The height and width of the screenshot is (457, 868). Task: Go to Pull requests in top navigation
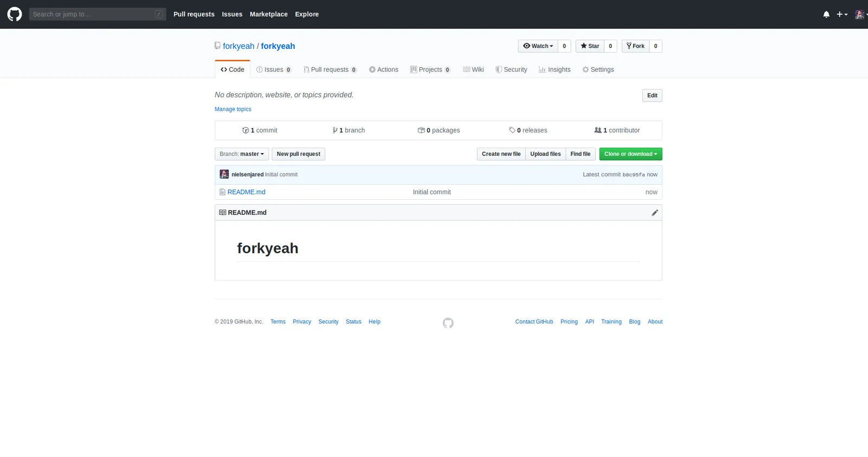(194, 14)
